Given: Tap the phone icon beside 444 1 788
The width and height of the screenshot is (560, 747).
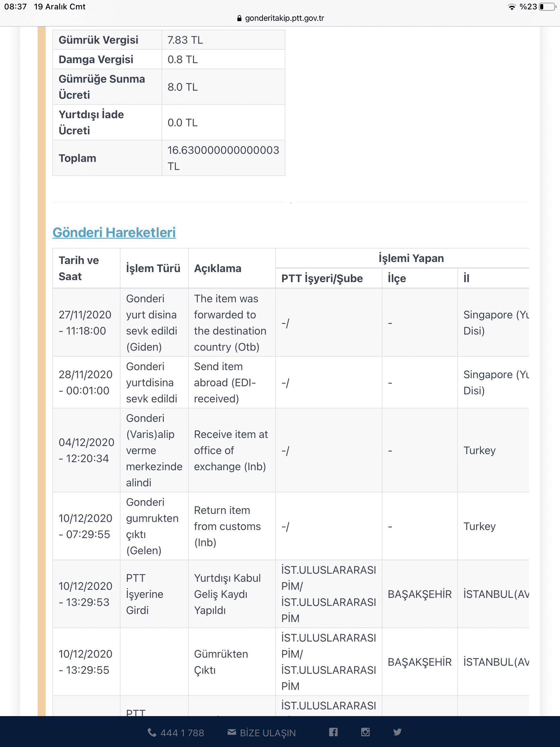Looking at the screenshot, I should tap(152, 733).
